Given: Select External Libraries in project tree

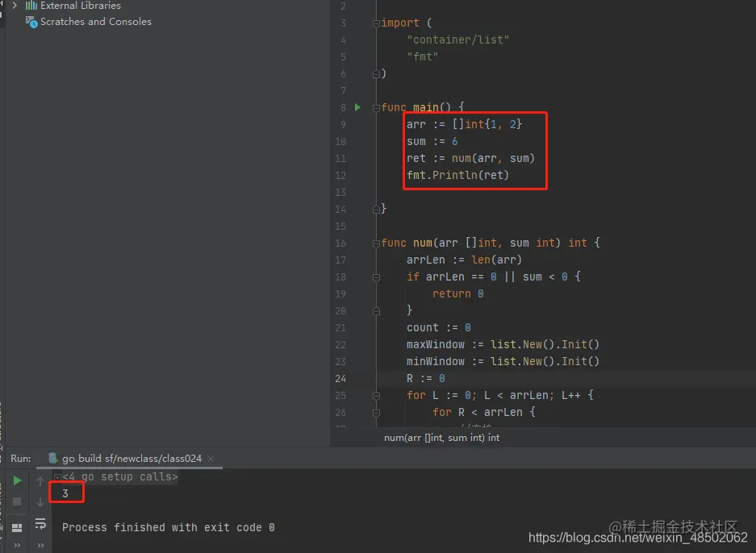Looking at the screenshot, I should (81, 6).
